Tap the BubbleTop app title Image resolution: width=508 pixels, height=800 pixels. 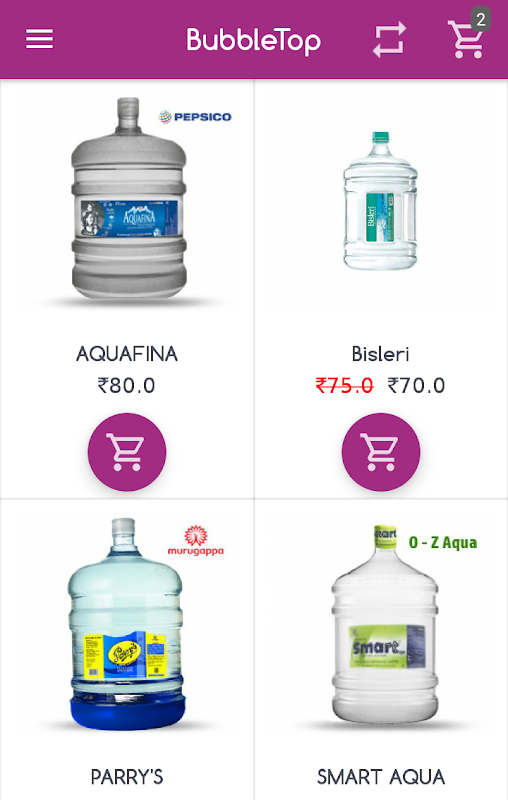253,41
